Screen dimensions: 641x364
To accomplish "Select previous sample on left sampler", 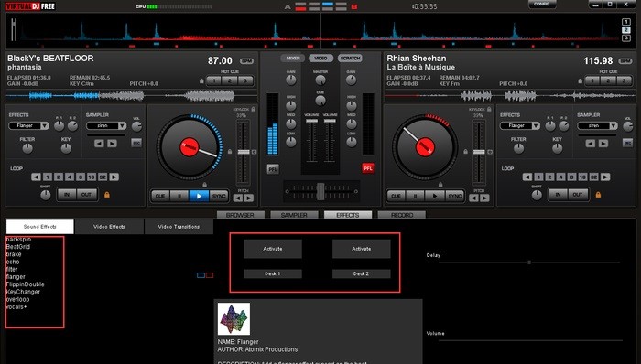I will (99, 144).
